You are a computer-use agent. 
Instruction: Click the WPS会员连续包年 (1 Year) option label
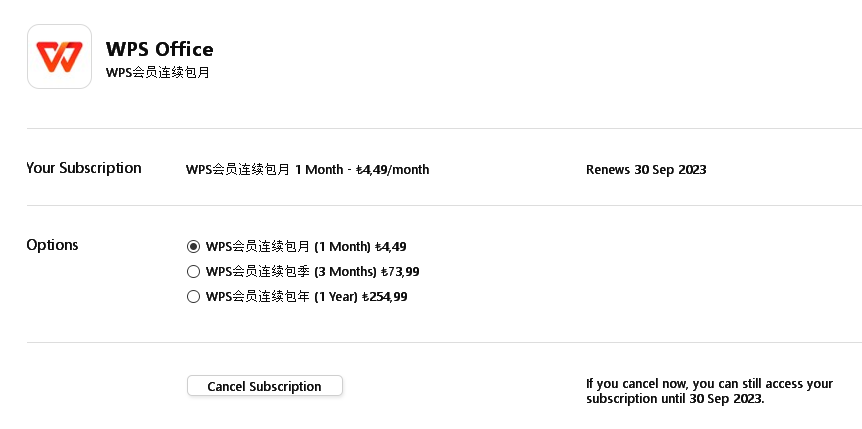point(280,296)
